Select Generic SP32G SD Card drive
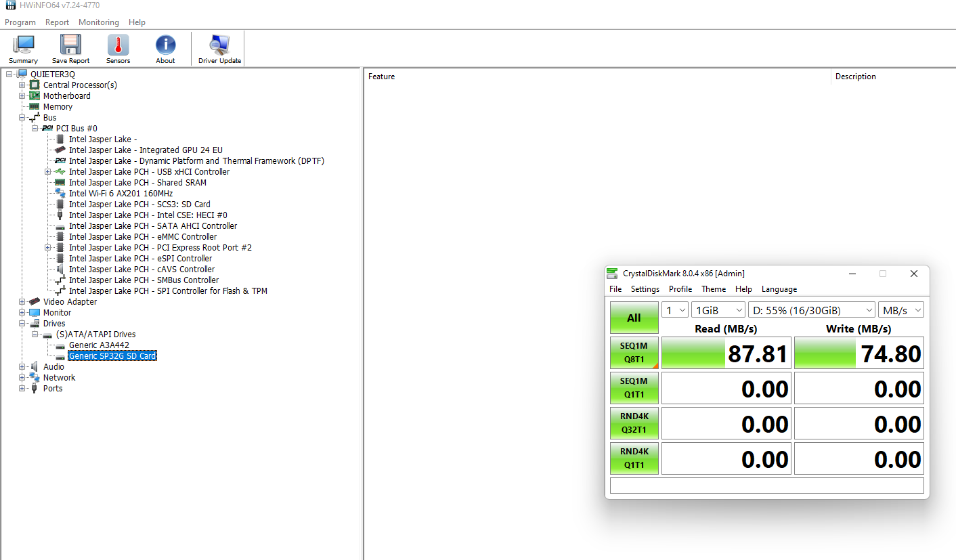Image resolution: width=956 pixels, height=560 pixels. tap(112, 356)
